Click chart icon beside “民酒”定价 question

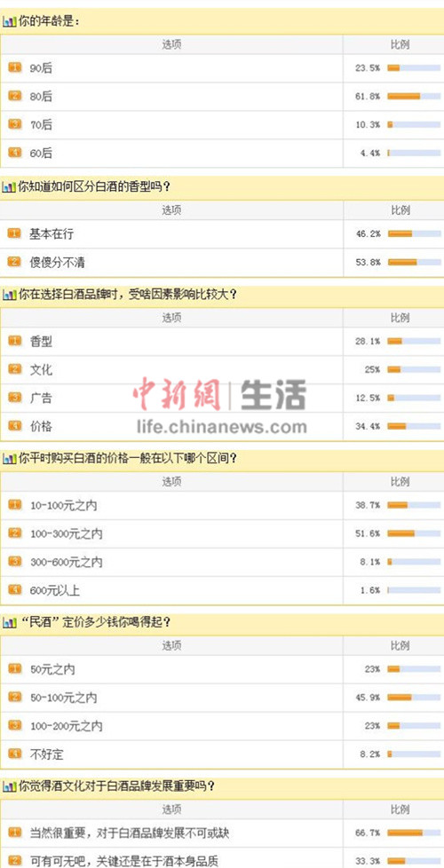(x=10, y=623)
